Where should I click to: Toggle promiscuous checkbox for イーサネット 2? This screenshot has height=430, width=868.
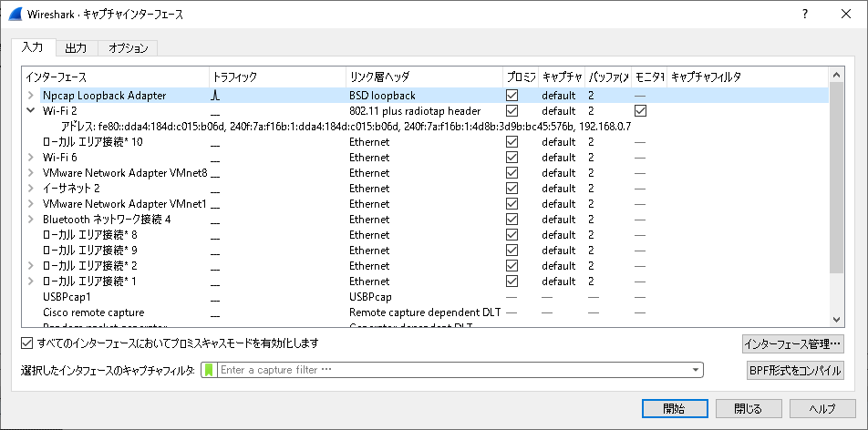tap(512, 189)
